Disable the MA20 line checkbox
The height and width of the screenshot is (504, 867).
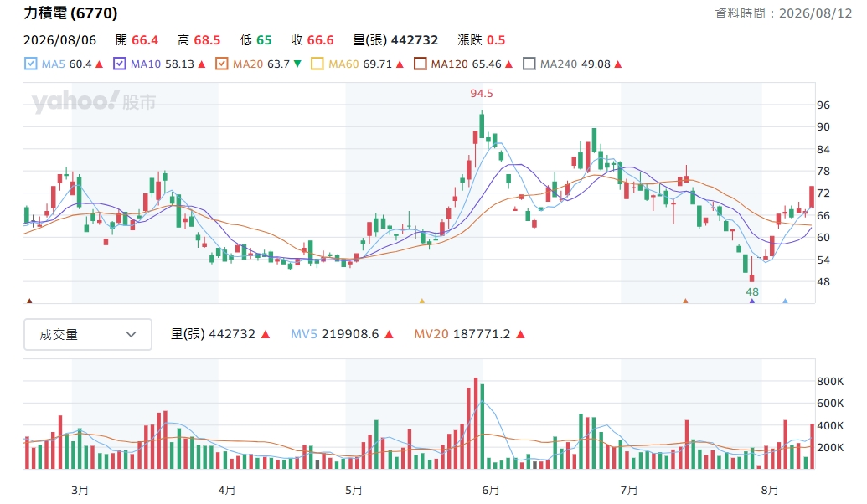[x=222, y=64]
